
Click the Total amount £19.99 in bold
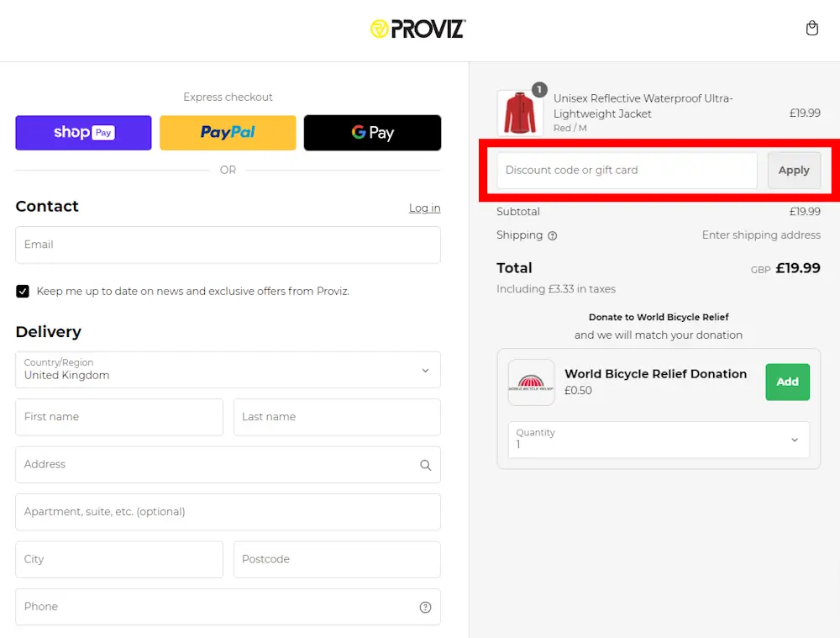coord(798,268)
